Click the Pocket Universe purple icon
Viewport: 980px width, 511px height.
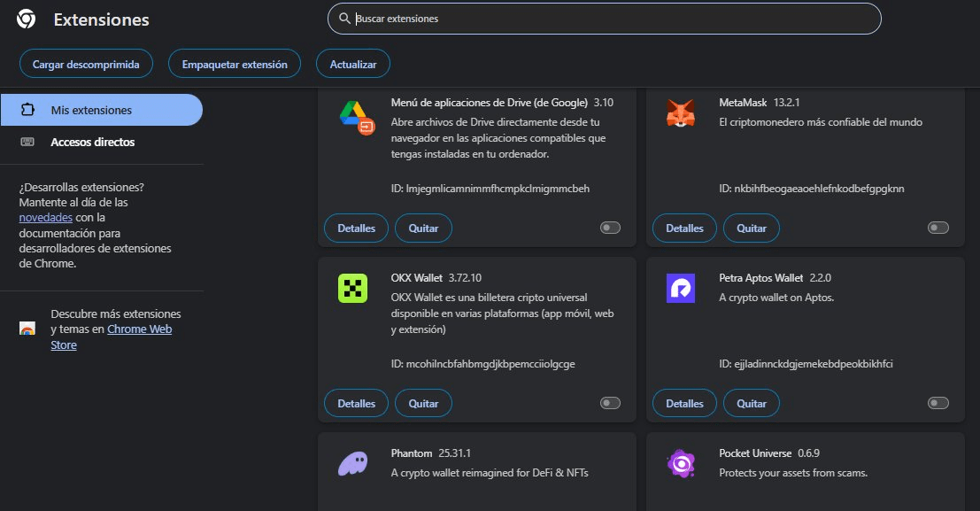coord(681,464)
